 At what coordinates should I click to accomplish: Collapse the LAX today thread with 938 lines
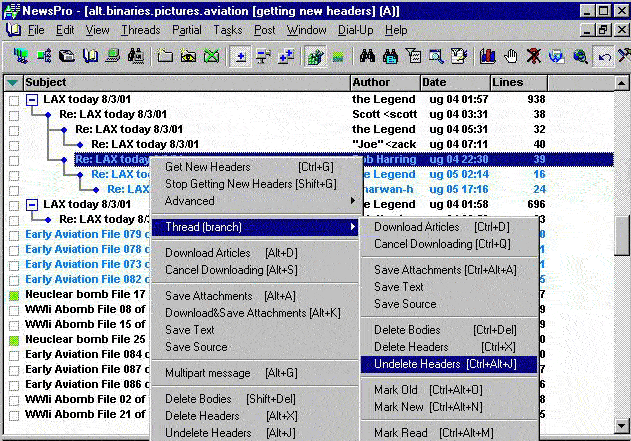click(x=32, y=100)
